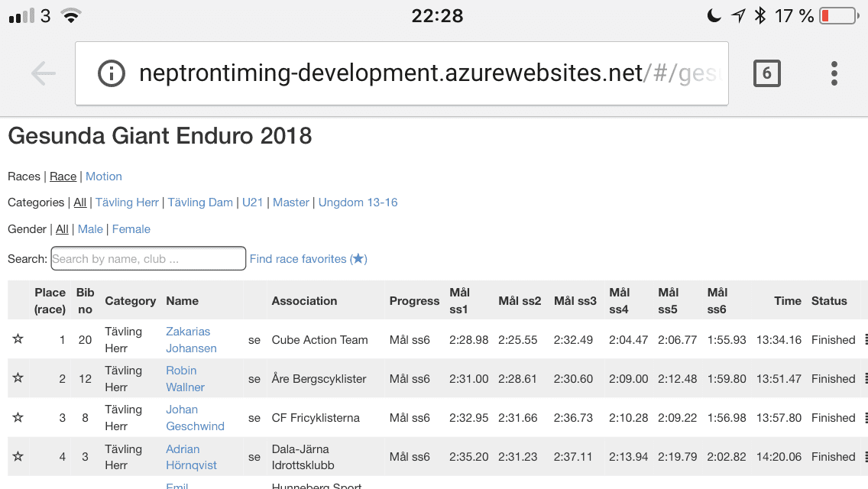868x489 pixels.
Task: Open row options for Robin Wallner
Action: pos(865,379)
